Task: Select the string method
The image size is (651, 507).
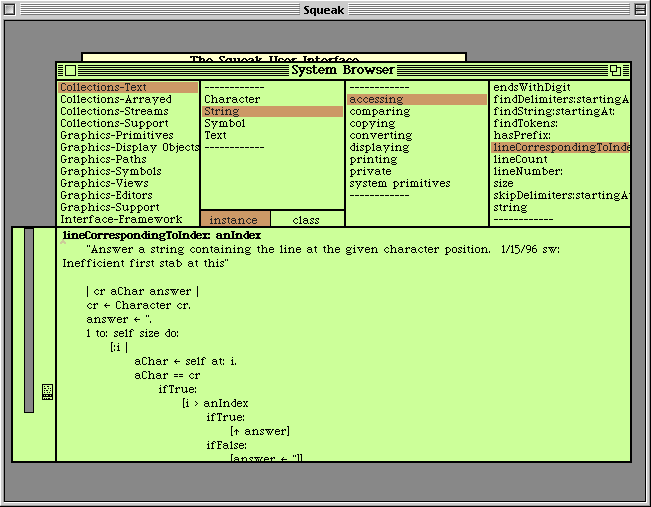Action: 560,208
